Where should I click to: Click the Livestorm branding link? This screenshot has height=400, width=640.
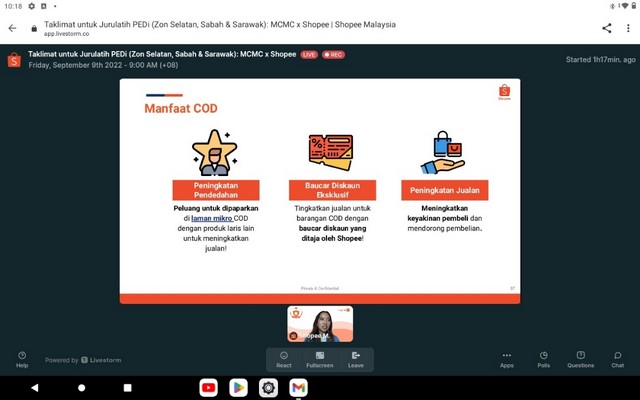(x=80, y=360)
